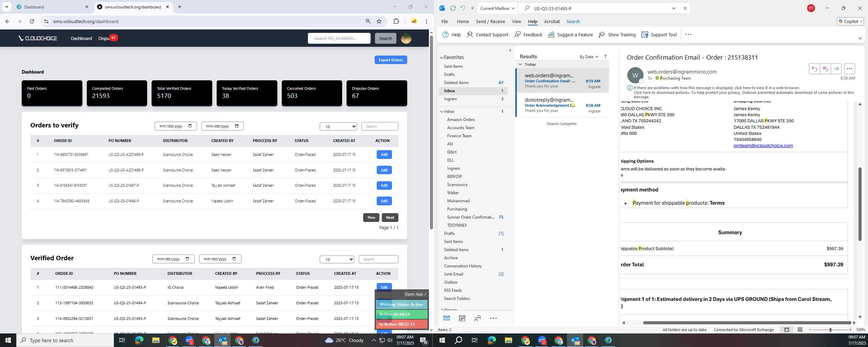Open Orders to verify page size dropdown
The height and width of the screenshot is (347, 868).
[x=338, y=126]
